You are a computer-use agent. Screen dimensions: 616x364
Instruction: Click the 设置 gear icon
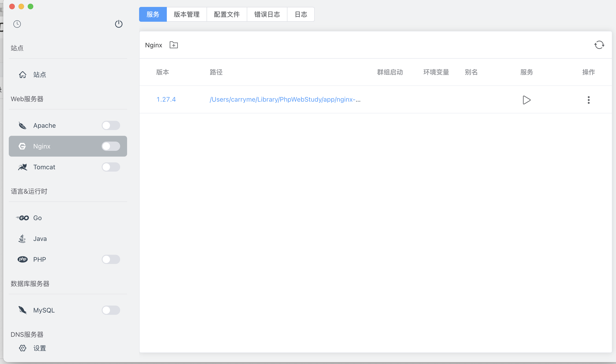23,348
